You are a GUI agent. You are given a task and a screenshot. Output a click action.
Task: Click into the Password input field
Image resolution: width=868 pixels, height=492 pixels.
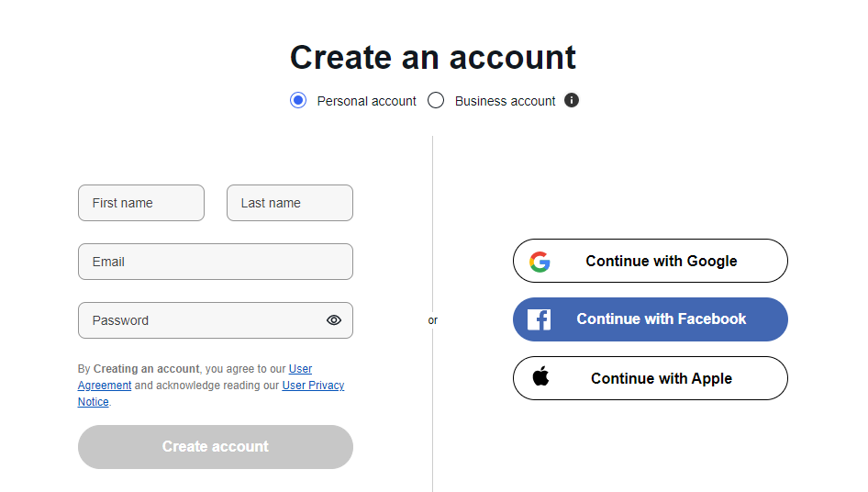tap(216, 320)
